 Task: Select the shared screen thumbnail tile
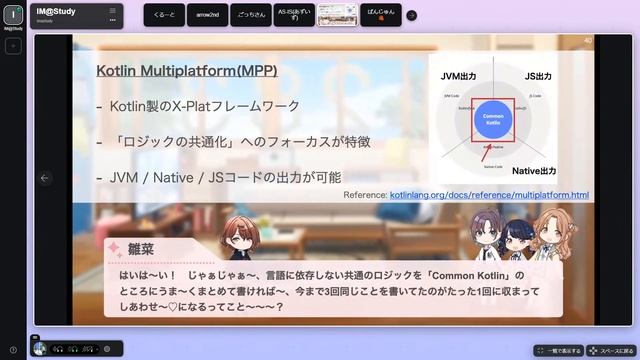(x=337, y=15)
